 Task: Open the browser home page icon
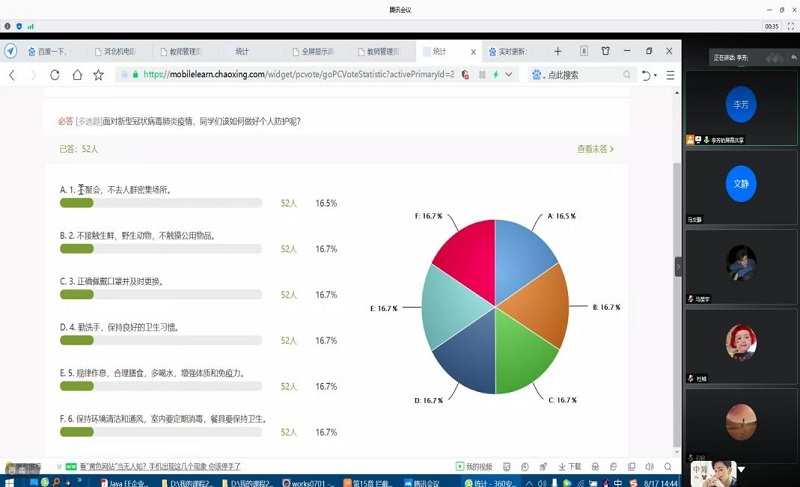point(77,75)
